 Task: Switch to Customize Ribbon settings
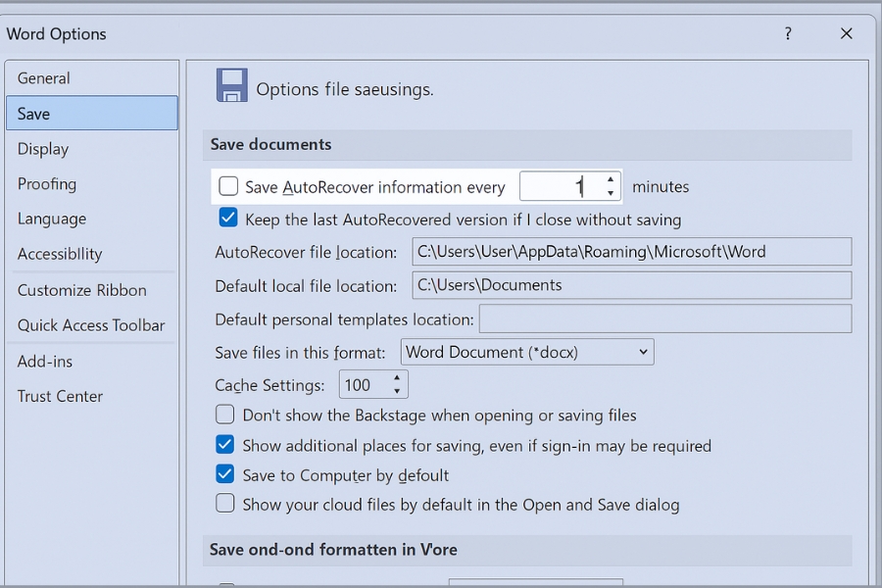point(82,290)
